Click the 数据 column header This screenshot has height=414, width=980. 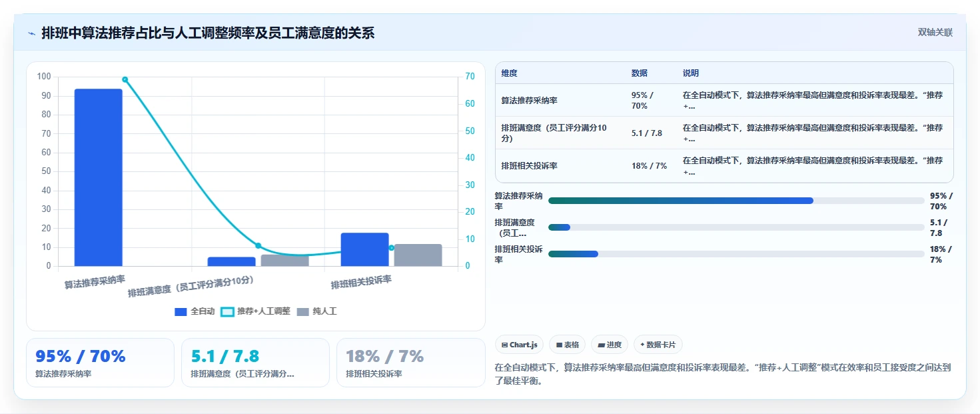(640, 73)
